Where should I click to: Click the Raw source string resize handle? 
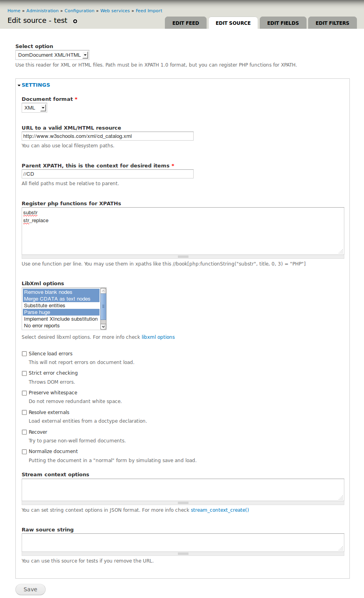(183, 553)
